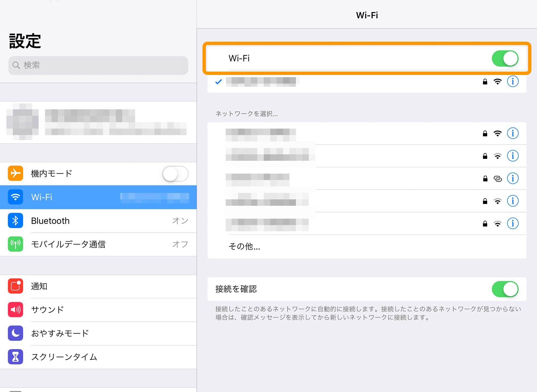This screenshot has height=392, width=537.
Task: Open notifications via the 通知 icon
Action: point(15,286)
